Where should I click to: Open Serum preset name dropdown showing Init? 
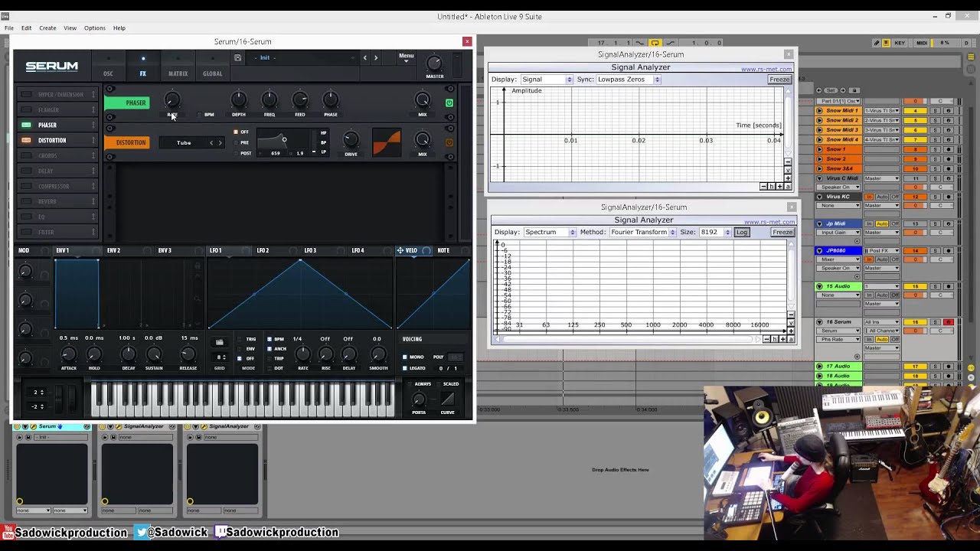click(303, 57)
